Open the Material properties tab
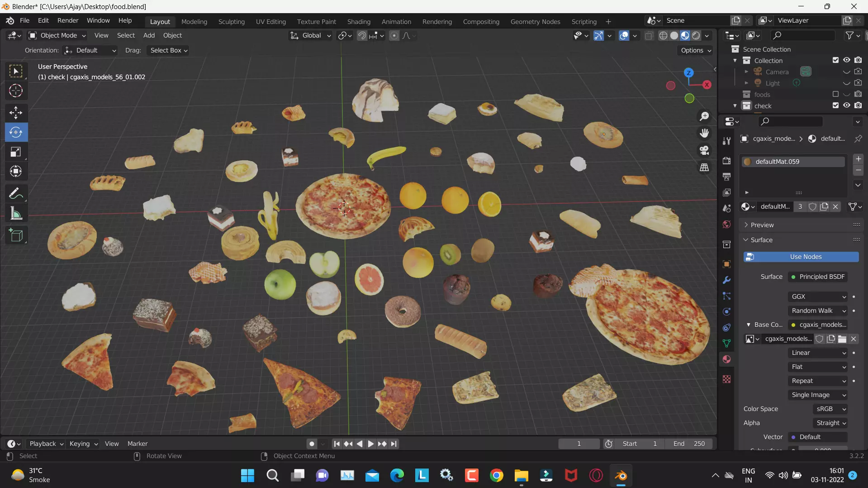The height and width of the screenshot is (488, 868). (726, 359)
